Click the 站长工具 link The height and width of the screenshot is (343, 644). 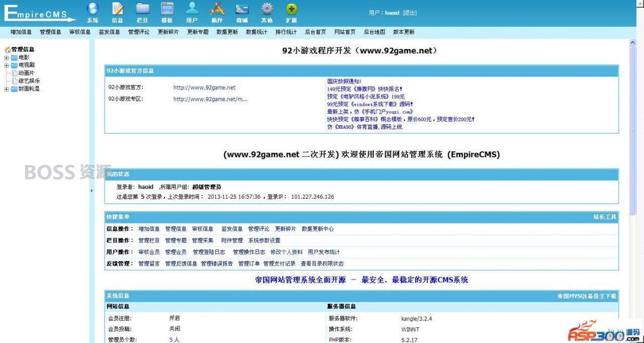tap(605, 217)
